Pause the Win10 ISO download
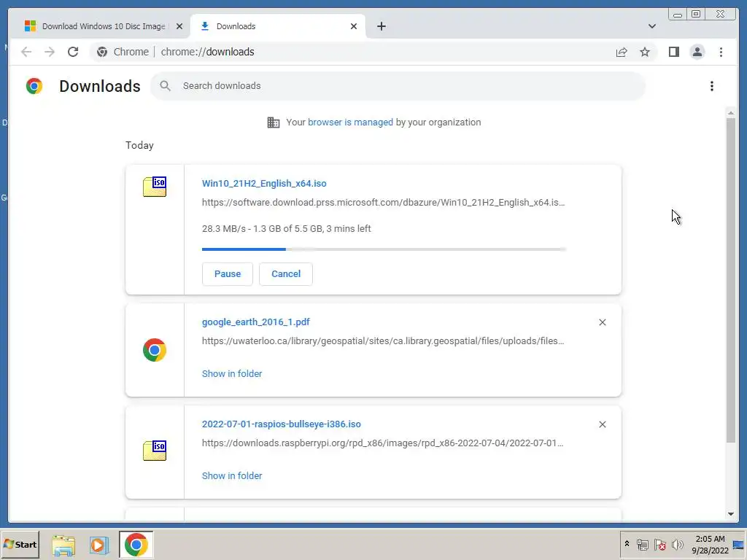Viewport: 747px width, 560px height. click(228, 274)
